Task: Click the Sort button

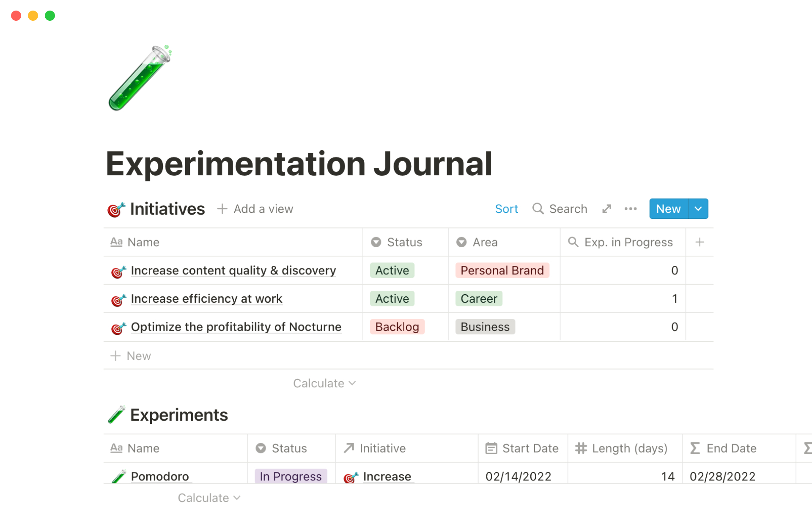Action: point(506,209)
